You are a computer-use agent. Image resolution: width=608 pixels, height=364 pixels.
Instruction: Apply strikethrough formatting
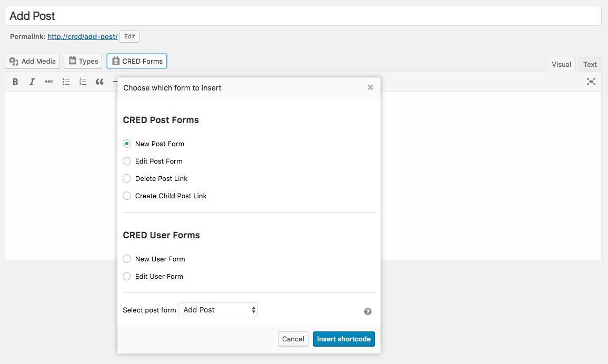click(x=49, y=82)
